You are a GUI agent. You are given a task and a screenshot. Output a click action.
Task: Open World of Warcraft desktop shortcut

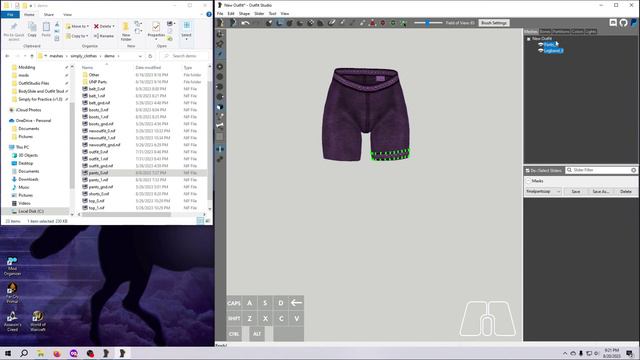pyautogui.click(x=38, y=321)
